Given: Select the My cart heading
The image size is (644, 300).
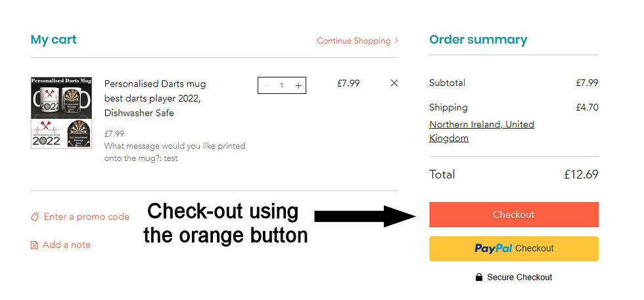Looking at the screenshot, I should 53,39.
